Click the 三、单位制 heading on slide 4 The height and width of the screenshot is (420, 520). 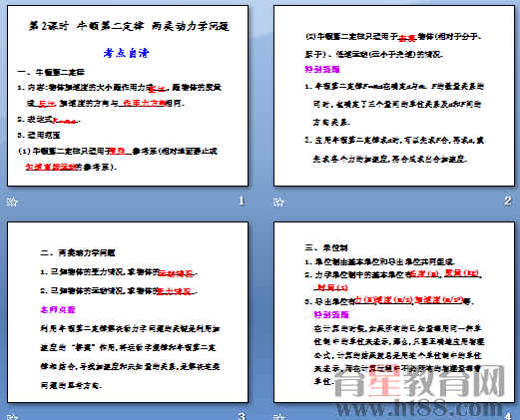click(326, 247)
